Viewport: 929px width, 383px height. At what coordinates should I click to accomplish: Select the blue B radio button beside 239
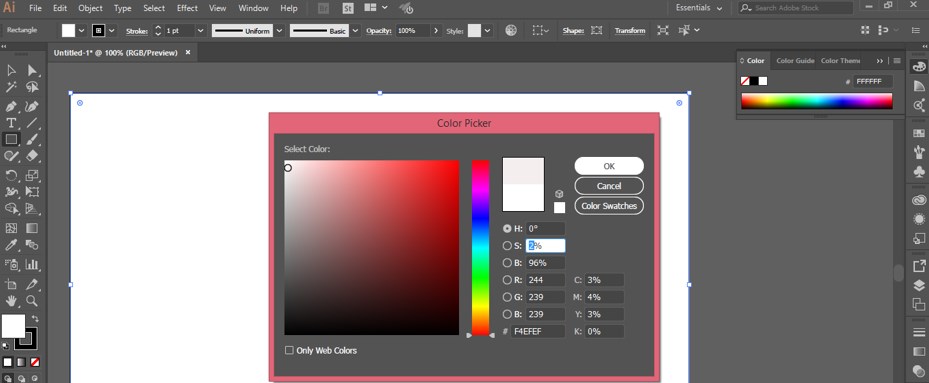(x=507, y=314)
